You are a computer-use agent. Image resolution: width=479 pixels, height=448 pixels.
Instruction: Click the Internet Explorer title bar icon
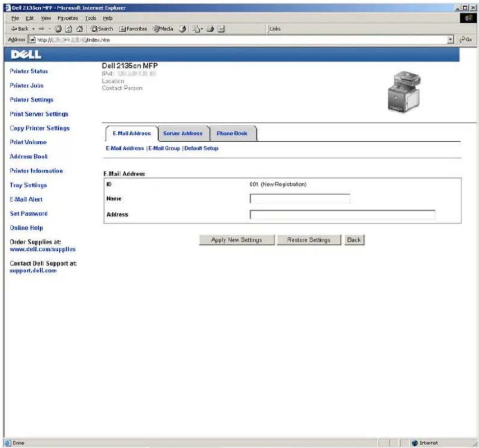pyautogui.click(x=8, y=8)
